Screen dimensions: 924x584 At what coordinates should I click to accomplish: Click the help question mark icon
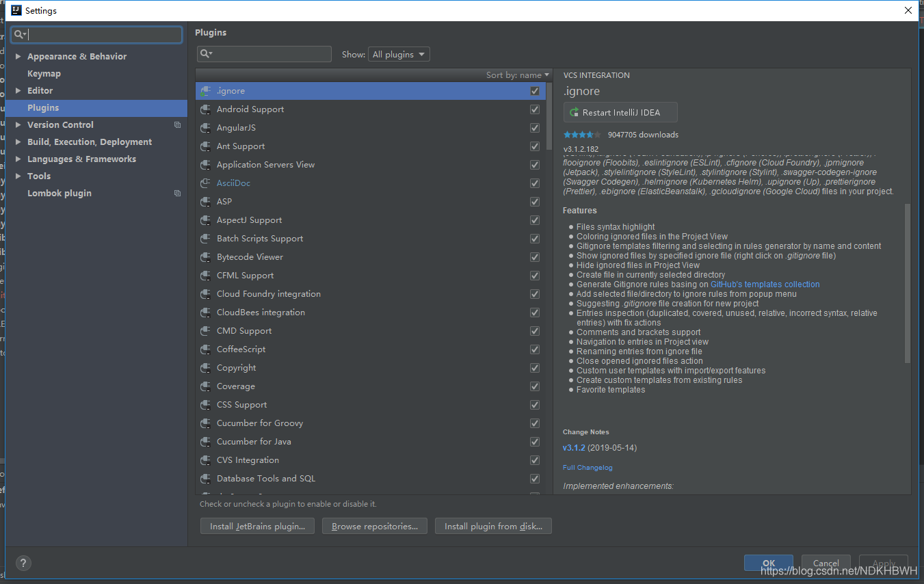23,563
